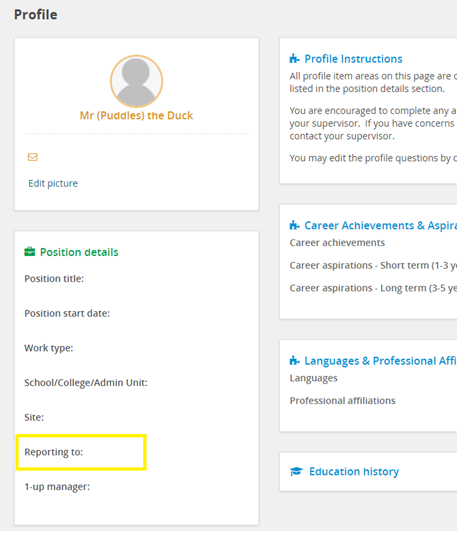
Task: Open the Edit picture link
Action: click(53, 184)
